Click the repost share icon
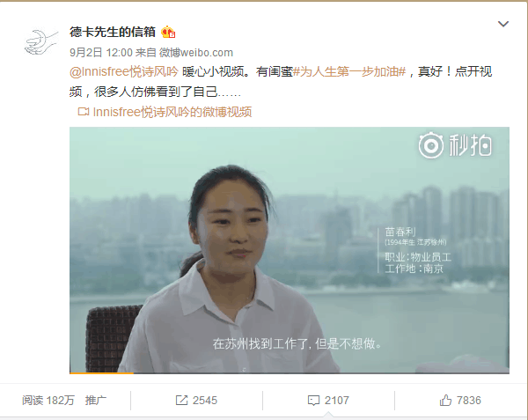The image size is (528, 420). coord(181,400)
